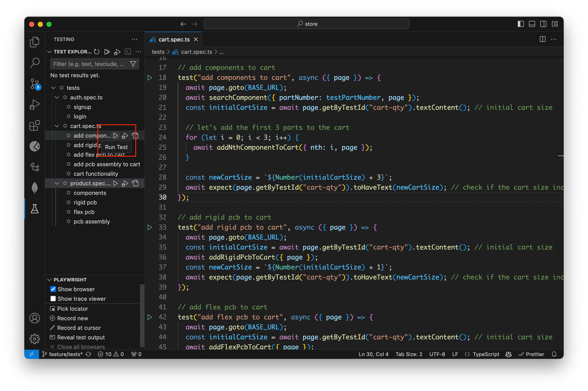The width and height of the screenshot is (588, 391).
Task: Run all tests from Test Explorer header
Action: (107, 52)
